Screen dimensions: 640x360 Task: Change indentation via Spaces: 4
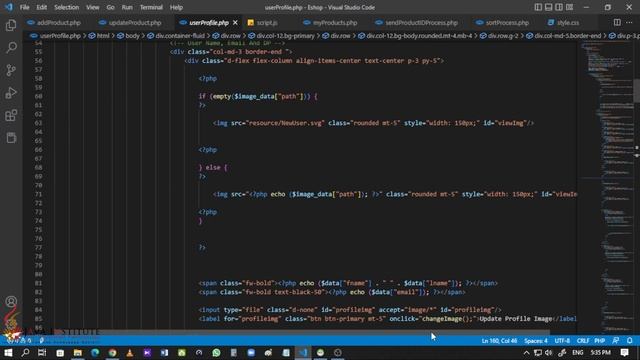point(536,340)
